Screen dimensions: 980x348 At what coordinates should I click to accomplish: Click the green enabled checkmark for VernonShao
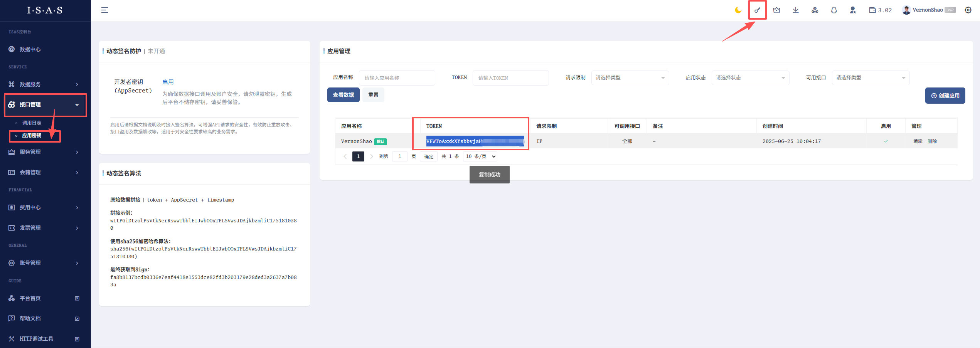coord(886,141)
